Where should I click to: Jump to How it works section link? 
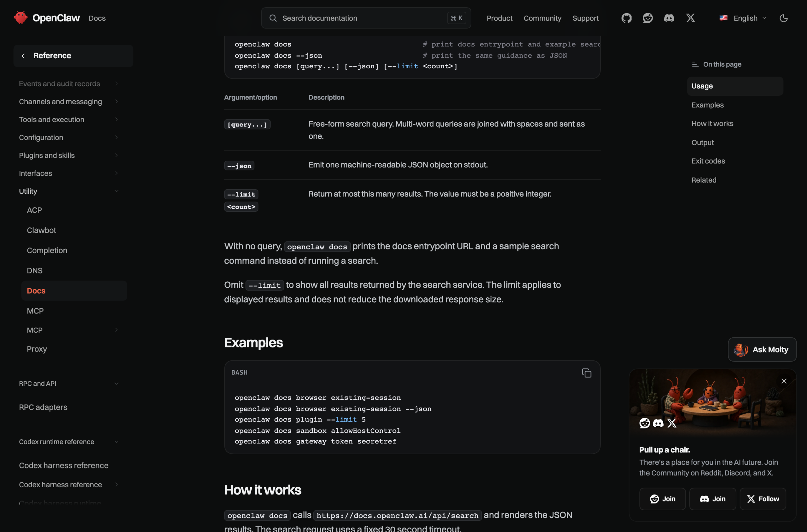click(x=712, y=123)
